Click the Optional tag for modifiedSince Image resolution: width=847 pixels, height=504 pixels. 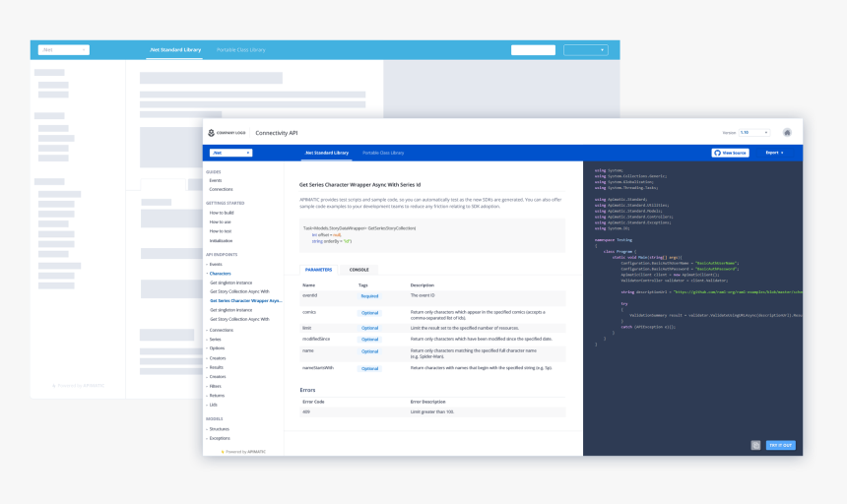(x=369, y=340)
